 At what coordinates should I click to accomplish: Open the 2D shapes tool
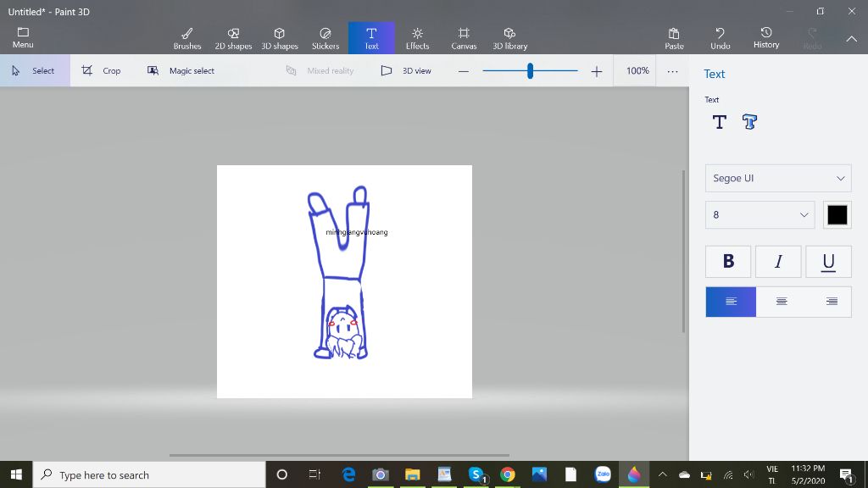pyautogui.click(x=233, y=38)
